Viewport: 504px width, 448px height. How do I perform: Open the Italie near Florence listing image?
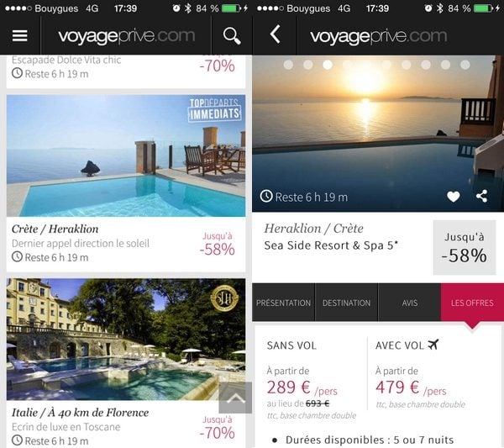pyautogui.click(x=126, y=340)
